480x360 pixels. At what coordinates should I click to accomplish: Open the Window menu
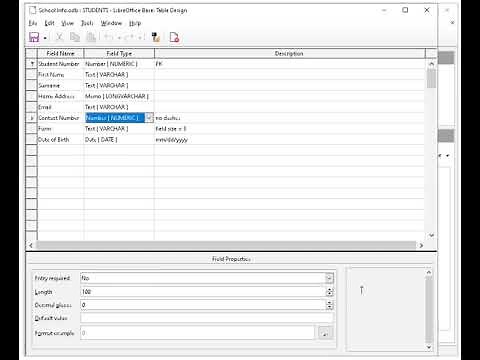pyautogui.click(x=111, y=23)
